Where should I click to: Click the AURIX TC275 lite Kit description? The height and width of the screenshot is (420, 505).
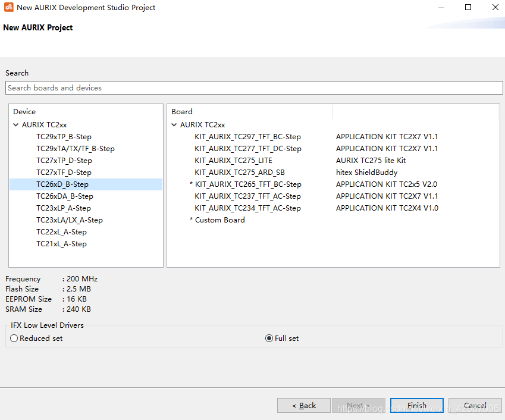[371, 161]
